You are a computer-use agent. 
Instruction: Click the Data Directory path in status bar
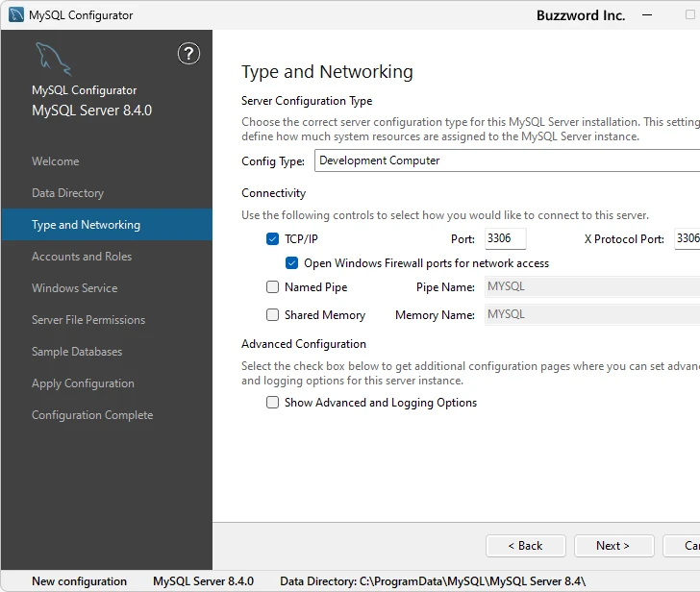pos(433,581)
